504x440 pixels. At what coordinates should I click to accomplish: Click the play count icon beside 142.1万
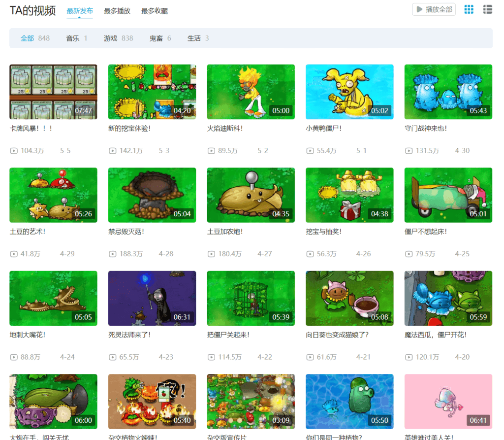pyautogui.click(x=113, y=151)
